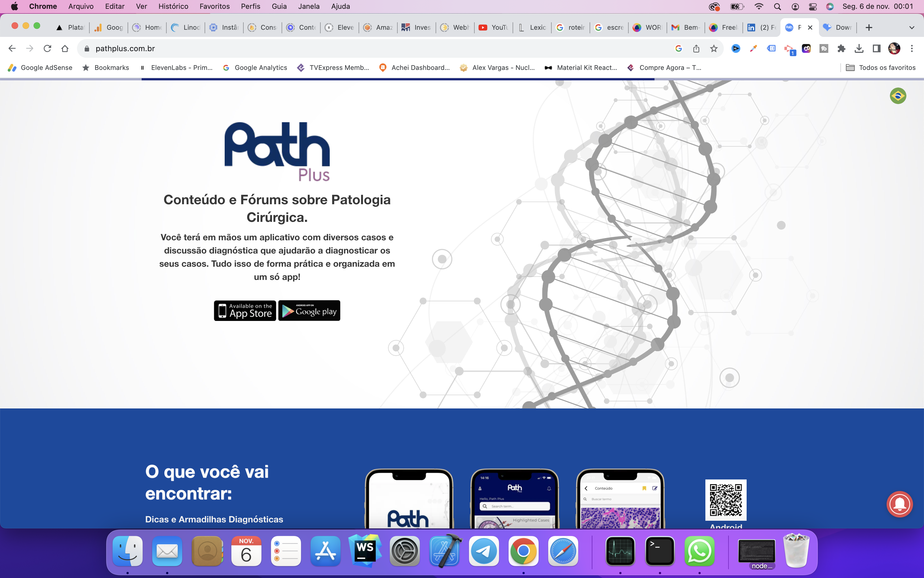
Task: Bookmark this page with the star icon
Action: [714, 48]
